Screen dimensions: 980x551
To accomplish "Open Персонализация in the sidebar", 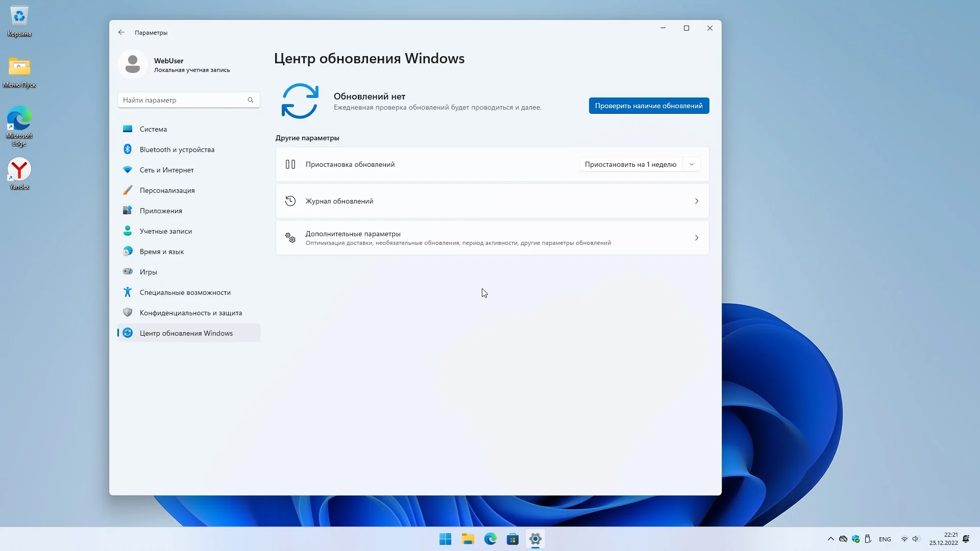I will [x=167, y=190].
